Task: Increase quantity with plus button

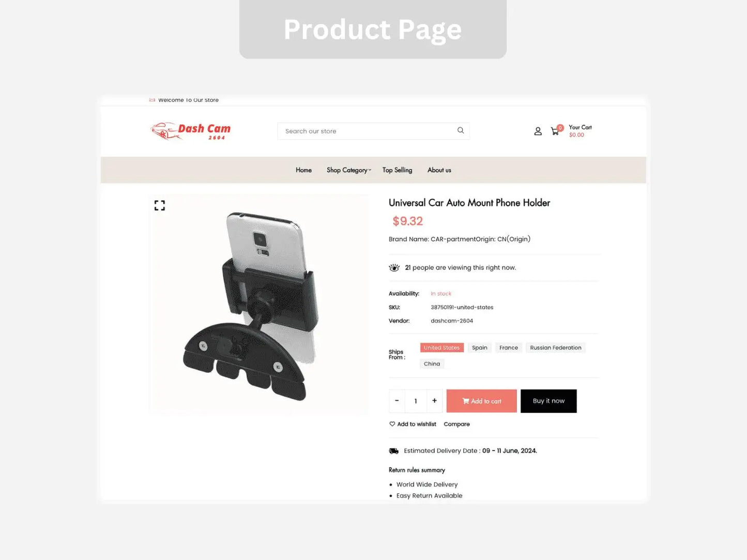Action: [x=435, y=401]
